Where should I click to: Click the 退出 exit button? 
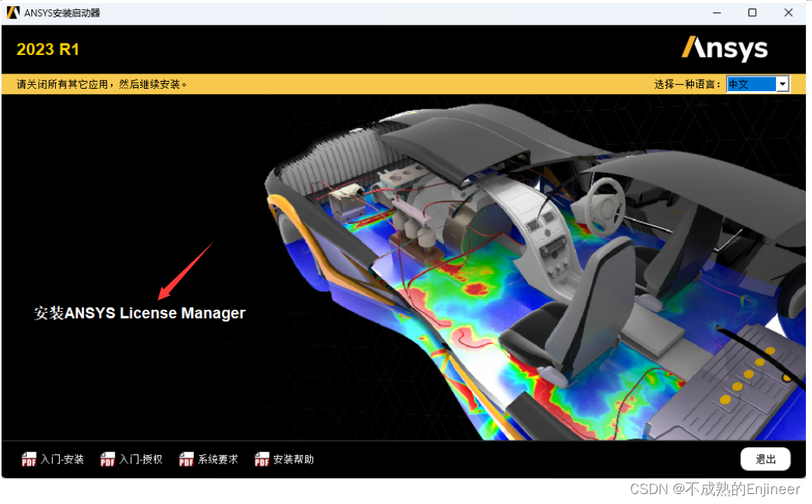point(765,459)
